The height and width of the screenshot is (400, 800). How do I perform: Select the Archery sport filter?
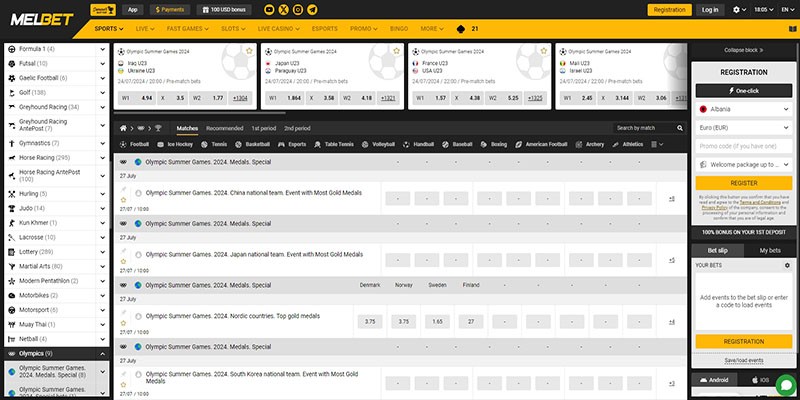coord(590,144)
